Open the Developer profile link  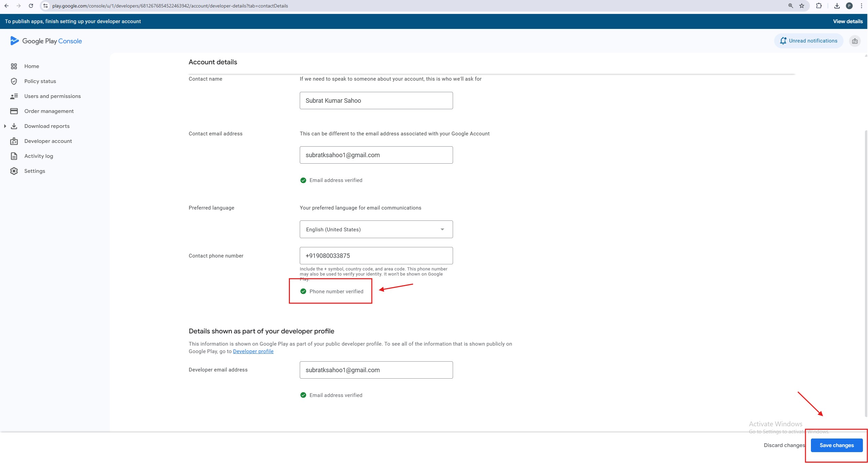tap(253, 351)
